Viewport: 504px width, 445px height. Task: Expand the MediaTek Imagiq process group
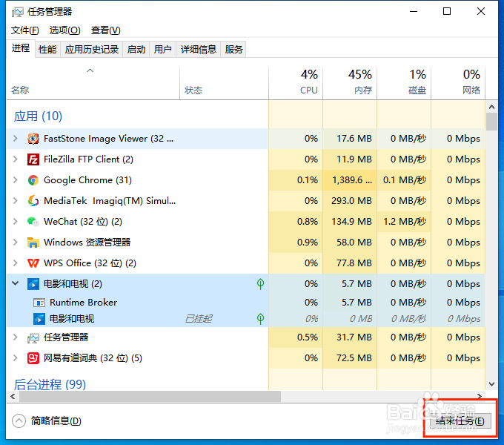point(15,201)
